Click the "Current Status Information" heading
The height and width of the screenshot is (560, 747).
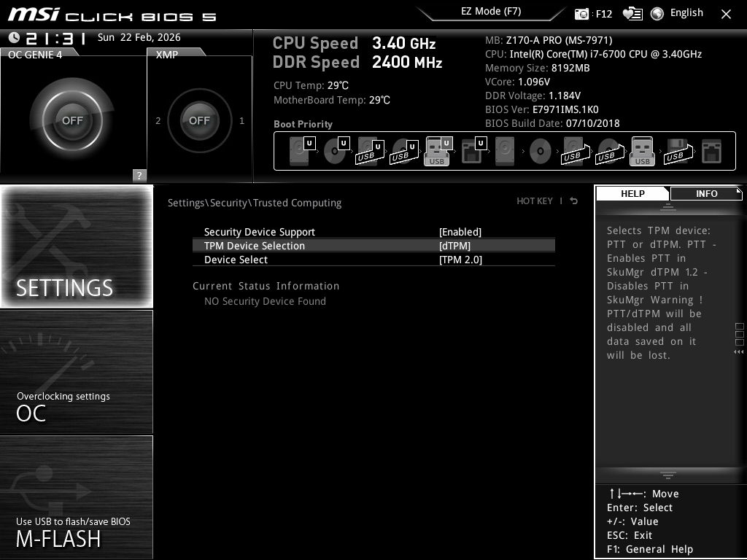(266, 286)
